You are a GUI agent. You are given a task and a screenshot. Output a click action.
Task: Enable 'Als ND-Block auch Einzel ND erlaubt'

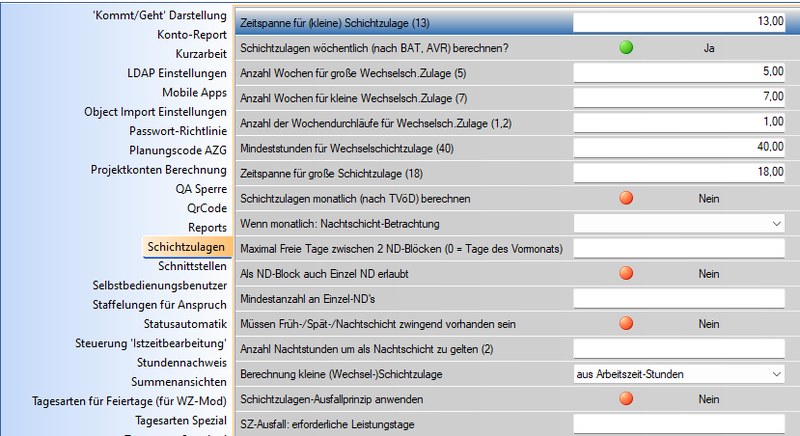(x=626, y=273)
